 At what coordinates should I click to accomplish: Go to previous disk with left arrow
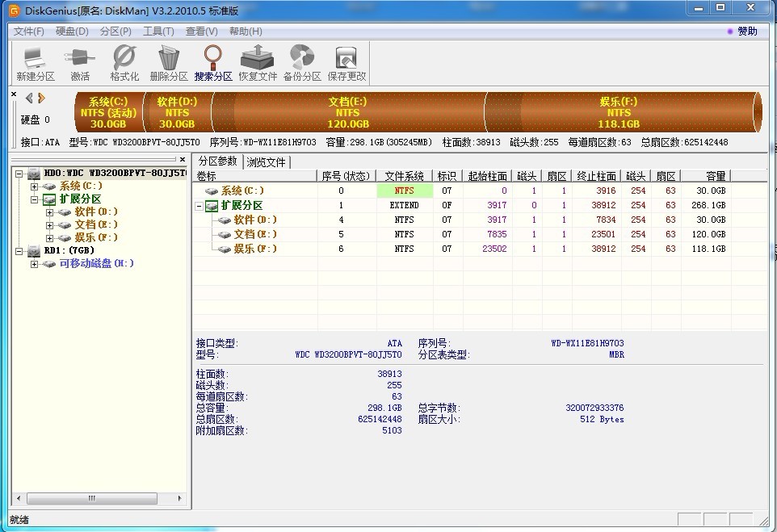[29, 98]
